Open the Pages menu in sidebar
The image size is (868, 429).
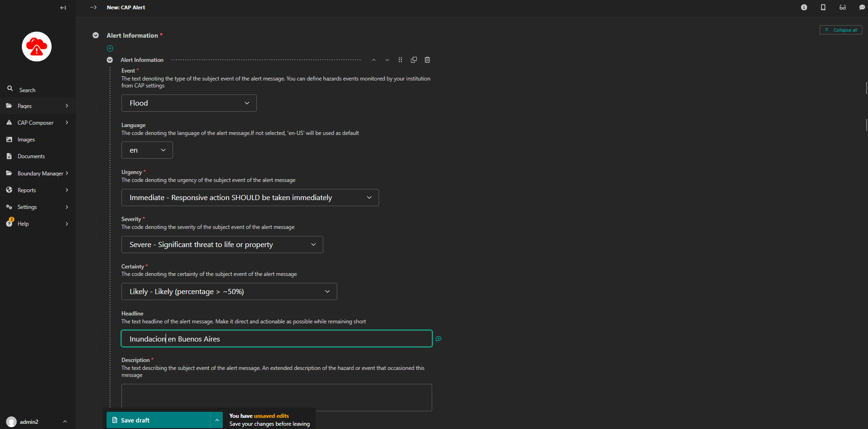pyautogui.click(x=38, y=106)
